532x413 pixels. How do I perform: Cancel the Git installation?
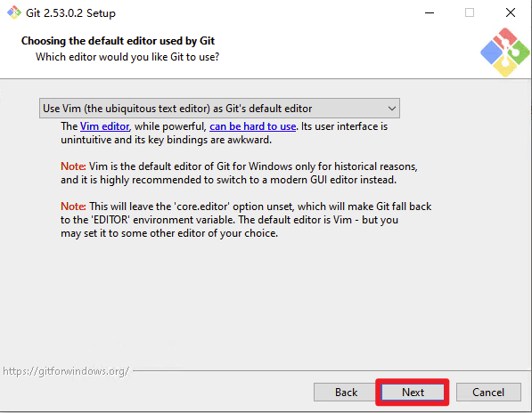pos(488,393)
